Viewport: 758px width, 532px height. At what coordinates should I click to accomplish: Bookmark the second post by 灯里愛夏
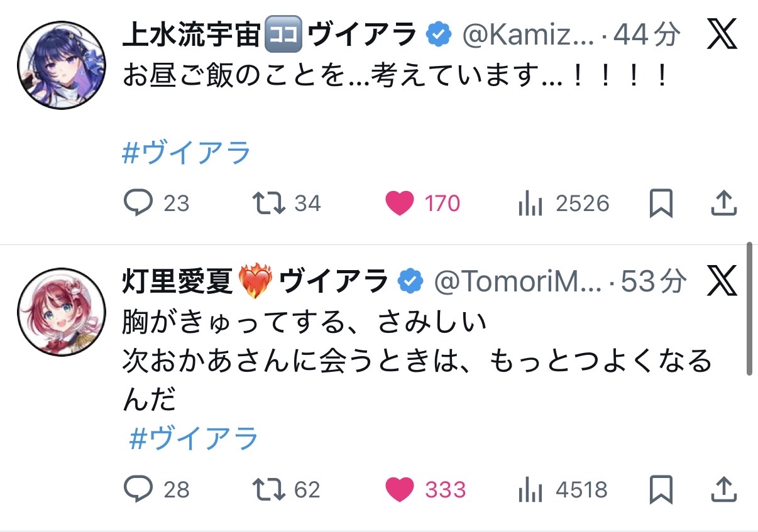661,490
